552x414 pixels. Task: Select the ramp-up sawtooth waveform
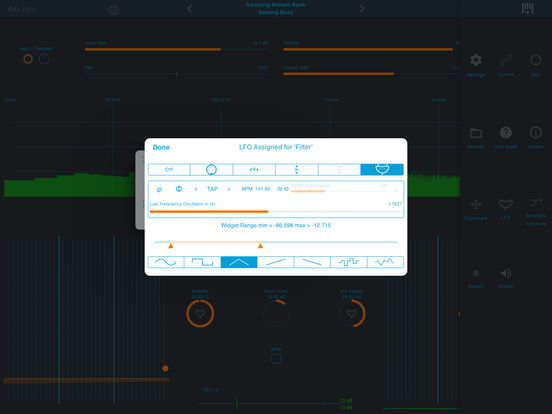click(x=275, y=262)
